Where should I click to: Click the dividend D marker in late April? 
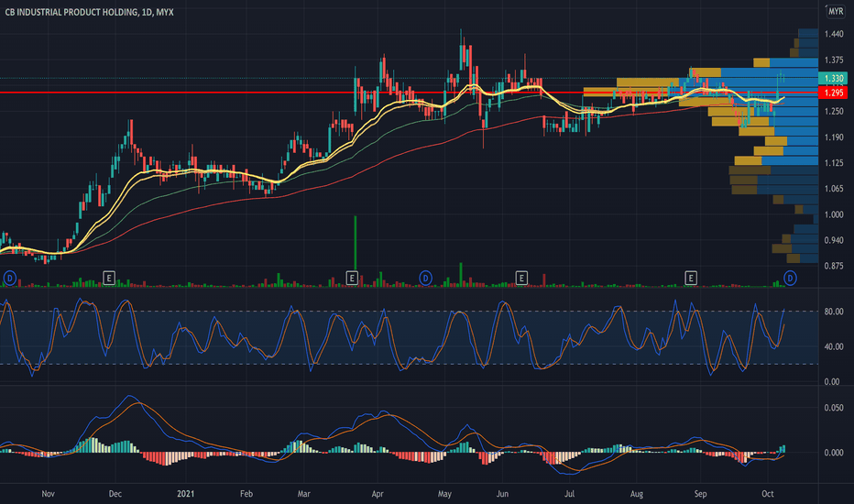pos(425,279)
